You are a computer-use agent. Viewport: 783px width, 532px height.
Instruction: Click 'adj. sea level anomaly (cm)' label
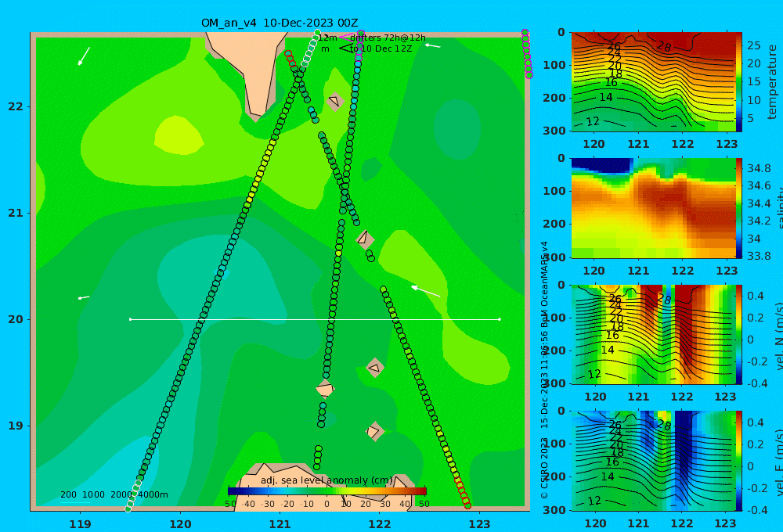(327, 480)
